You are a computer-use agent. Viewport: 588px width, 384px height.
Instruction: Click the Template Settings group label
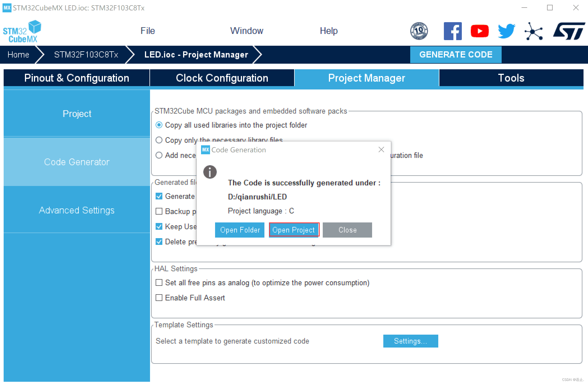click(x=184, y=325)
